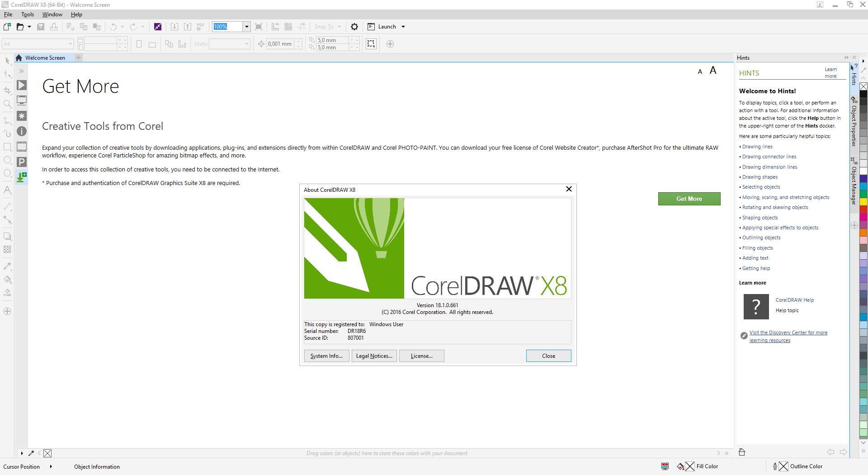Click the nudge distance 0,001 mm field
Screen dimensions: 868x475
[x=280, y=44]
